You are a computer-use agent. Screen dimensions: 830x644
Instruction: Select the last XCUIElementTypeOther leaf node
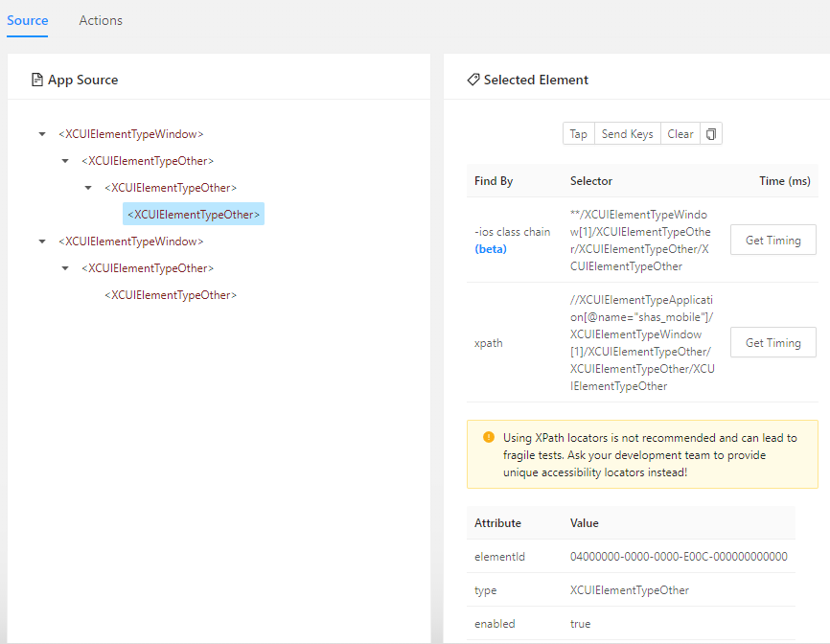tap(171, 295)
